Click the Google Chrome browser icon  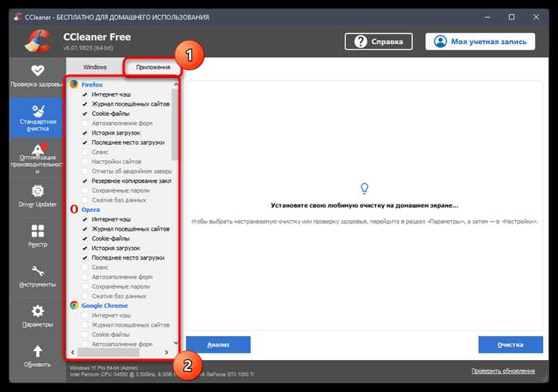[74, 305]
